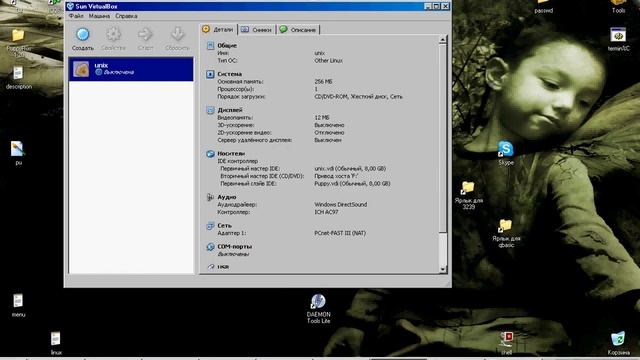Click the Старт arrow toolbar icon
640x360 pixels.
[145, 35]
